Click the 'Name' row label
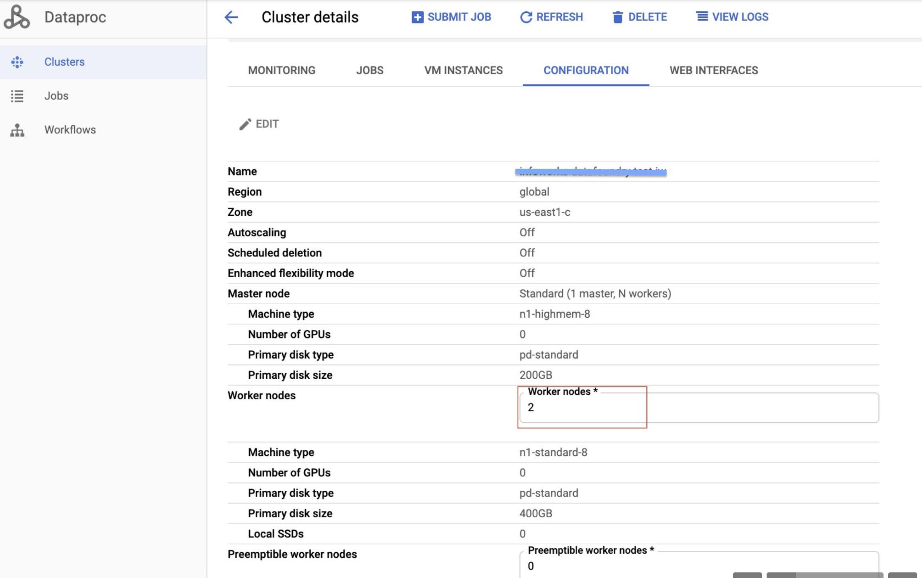Screen dimensions: 924x578 [242, 171]
